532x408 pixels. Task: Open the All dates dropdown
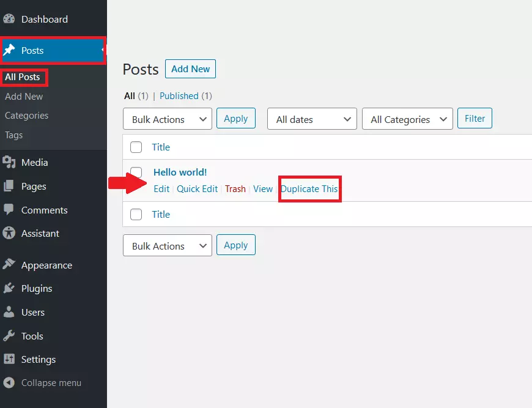312,119
